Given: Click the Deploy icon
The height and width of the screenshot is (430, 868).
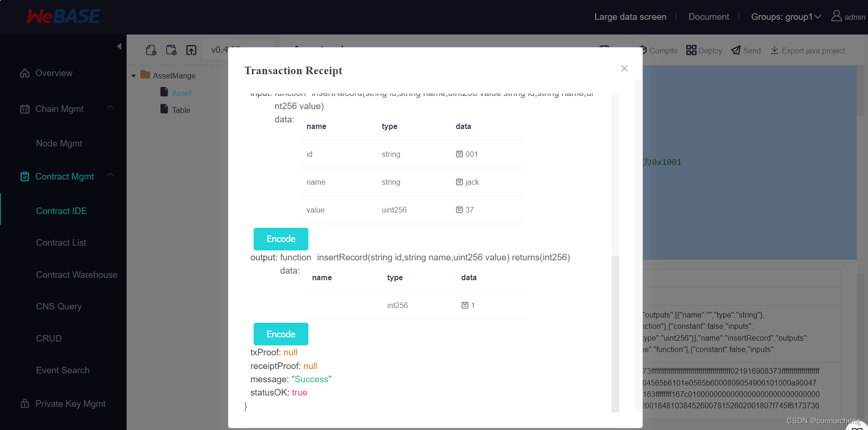Looking at the screenshot, I should [x=691, y=50].
